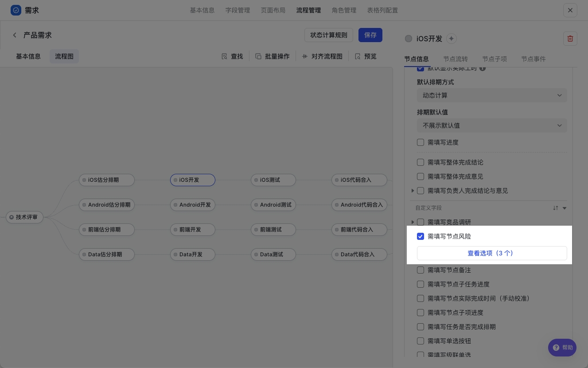The image size is (588, 368).
Task: Expand 需填写负责人完成结论与意见 row triangle
Action: click(x=413, y=191)
